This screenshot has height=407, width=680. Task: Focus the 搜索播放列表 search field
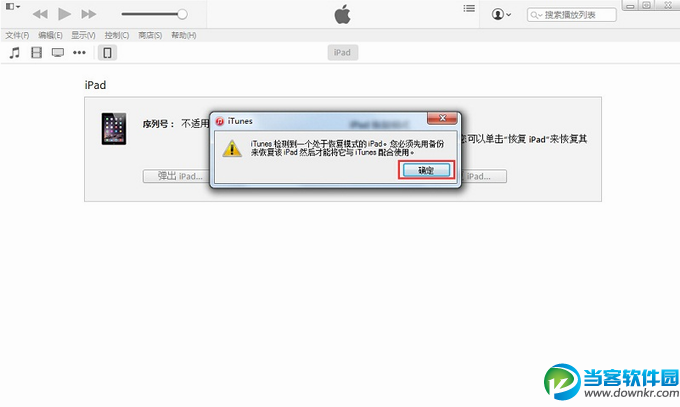[x=572, y=15]
